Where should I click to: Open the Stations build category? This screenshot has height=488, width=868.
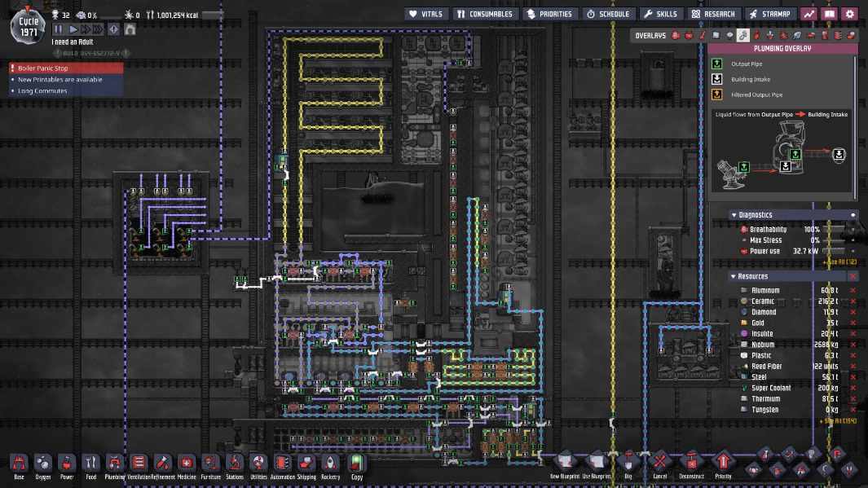coord(234,467)
